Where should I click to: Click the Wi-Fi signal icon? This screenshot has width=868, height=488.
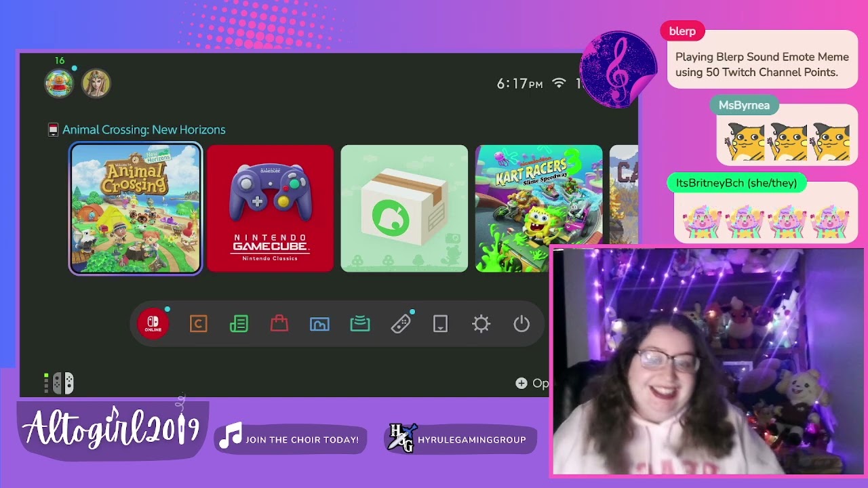coord(559,83)
